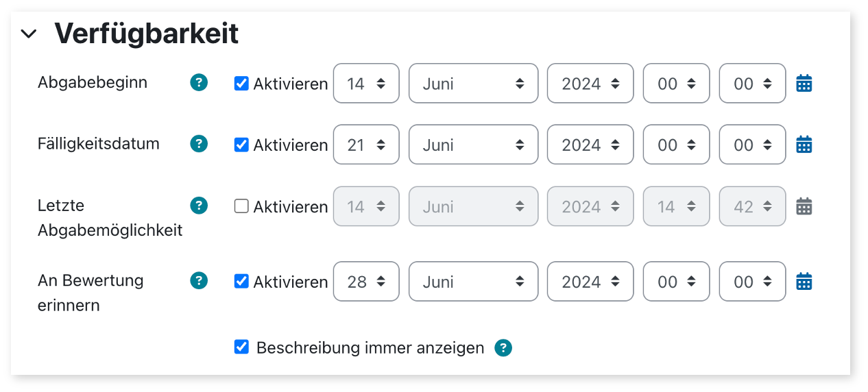This screenshot has height=392, width=868.
Task: Open the Abgabebeginn hour dropdown
Action: pyautogui.click(x=676, y=84)
